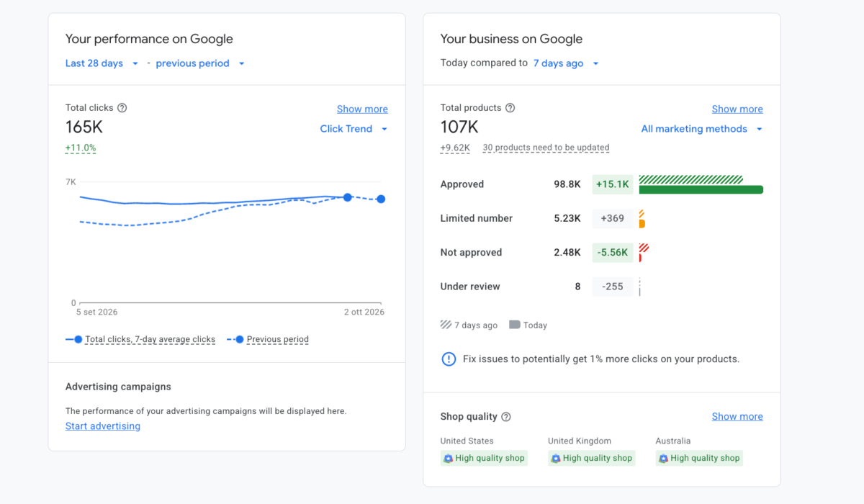Click +369 Limited number change badge
This screenshot has height=504, width=864.
click(613, 218)
